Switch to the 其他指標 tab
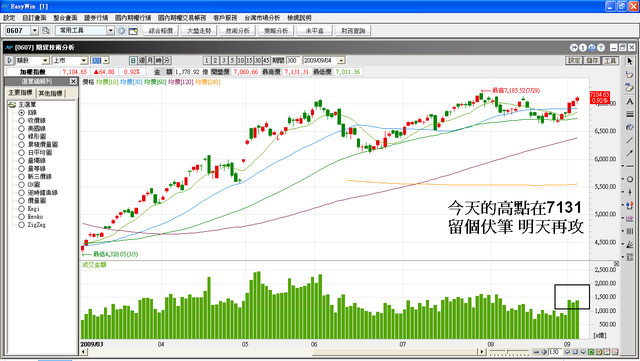The image size is (640, 361). tap(51, 94)
